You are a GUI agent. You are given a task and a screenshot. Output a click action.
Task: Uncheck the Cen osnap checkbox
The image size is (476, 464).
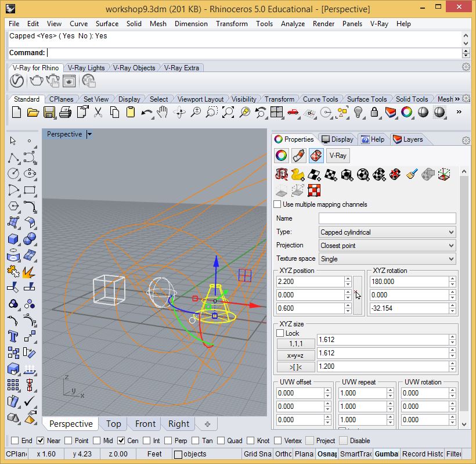pyautogui.click(x=121, y=441)
